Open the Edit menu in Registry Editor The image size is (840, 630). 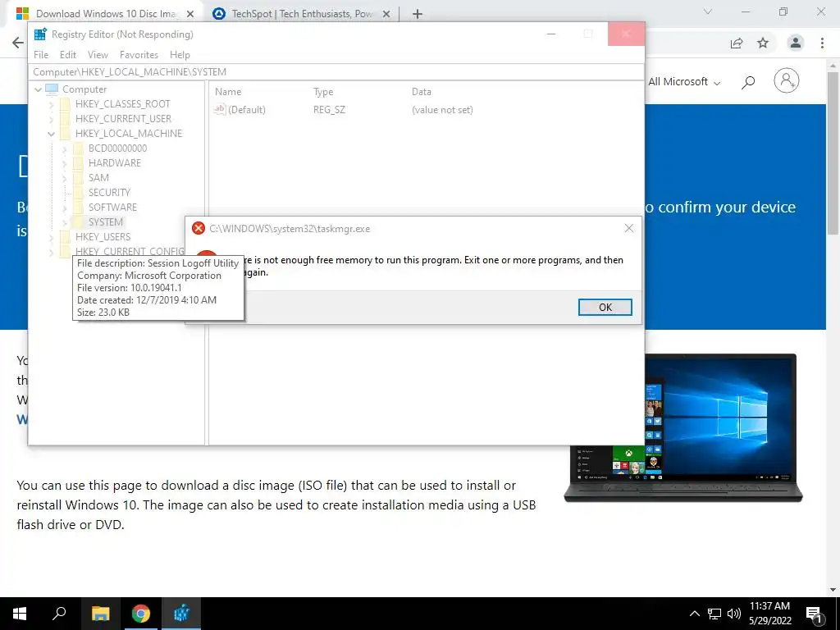click(x=68, y=55)
